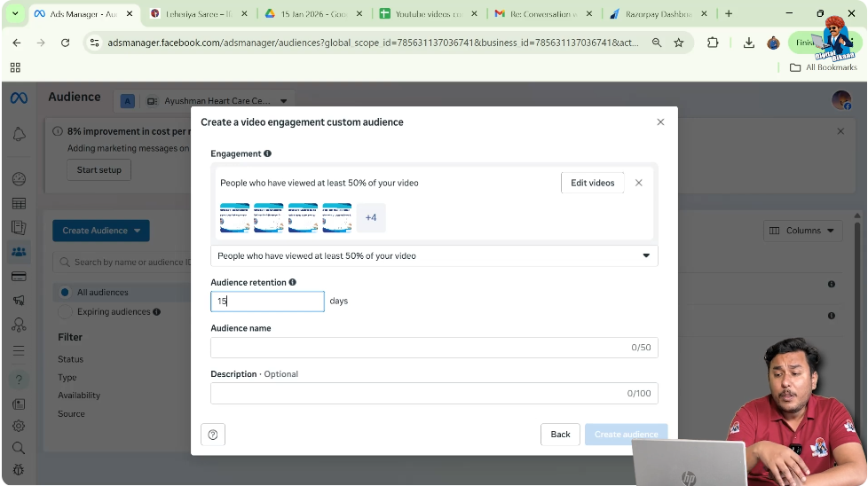Open notifications bell in sidebar
The height and width of the screenshot is (486, 868).
[x=19, y=134]
